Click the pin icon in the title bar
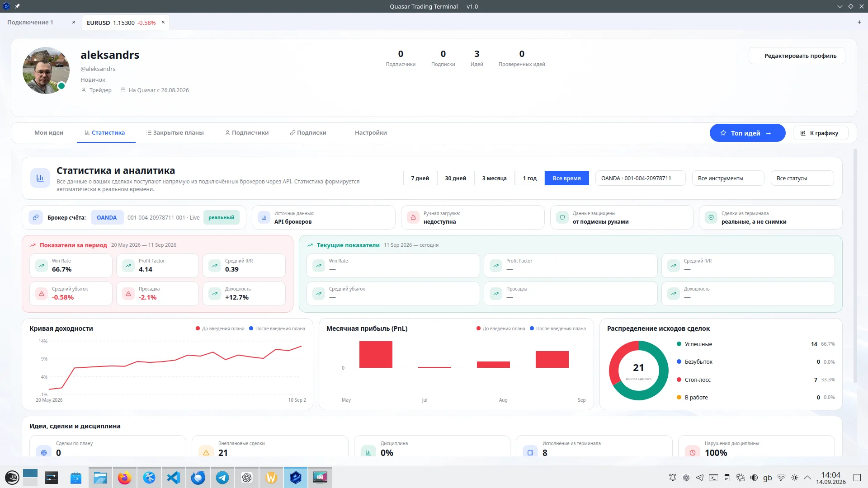The height and width of the screenshot is (488, 868). pyautogui.click(x=17, y=6)
